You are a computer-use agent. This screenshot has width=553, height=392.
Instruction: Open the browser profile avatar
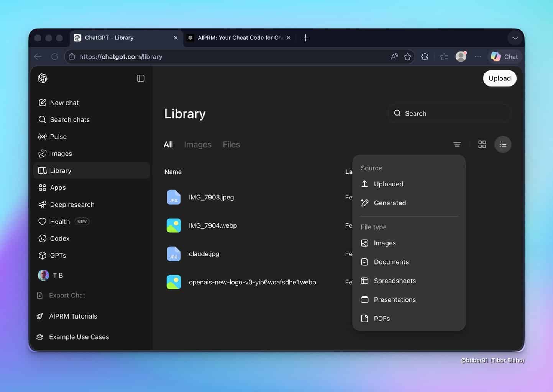click(x=461, y=57)
